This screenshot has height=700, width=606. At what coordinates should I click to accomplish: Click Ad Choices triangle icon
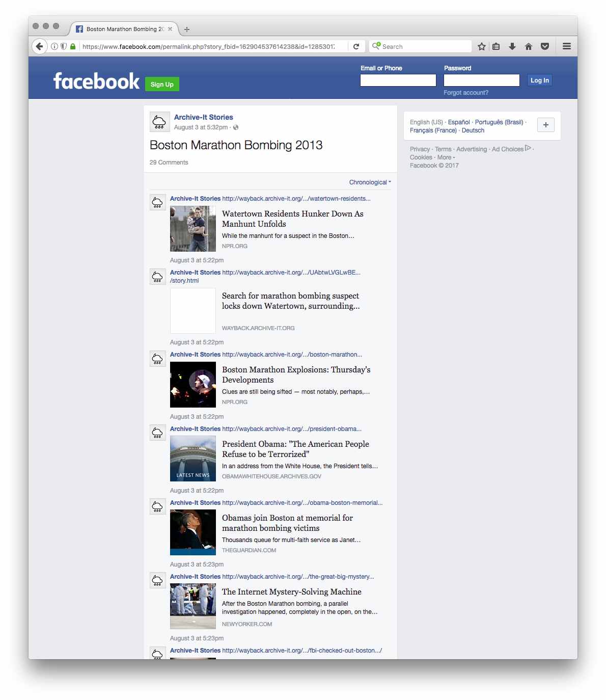click(x=528, y=148)
